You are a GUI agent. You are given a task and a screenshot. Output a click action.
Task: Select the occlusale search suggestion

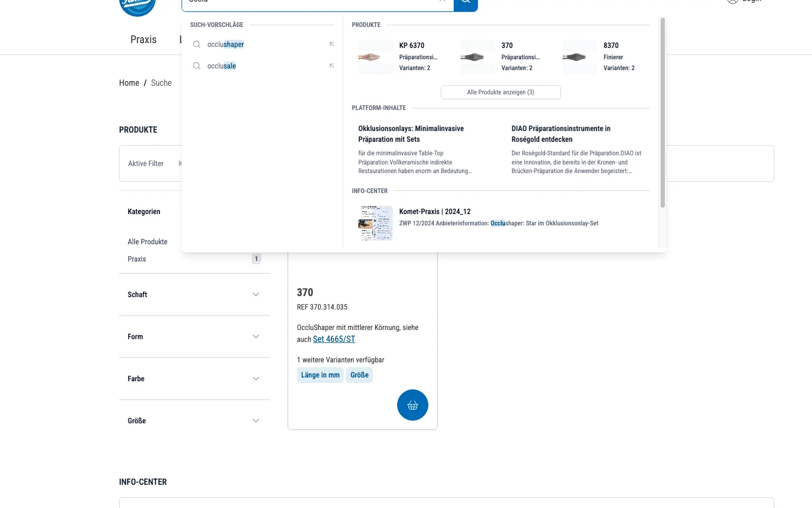point(221,66)
